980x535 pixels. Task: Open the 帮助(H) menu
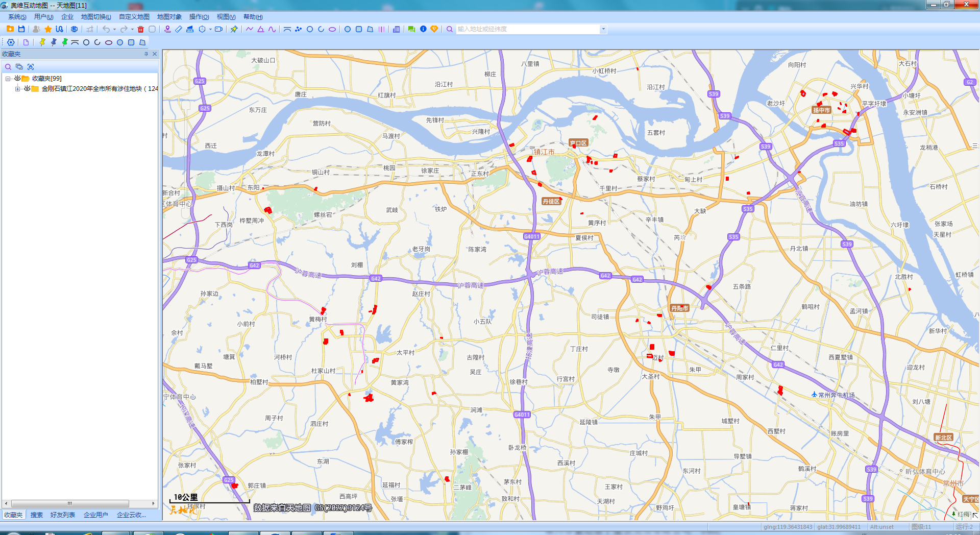[253, 17]
